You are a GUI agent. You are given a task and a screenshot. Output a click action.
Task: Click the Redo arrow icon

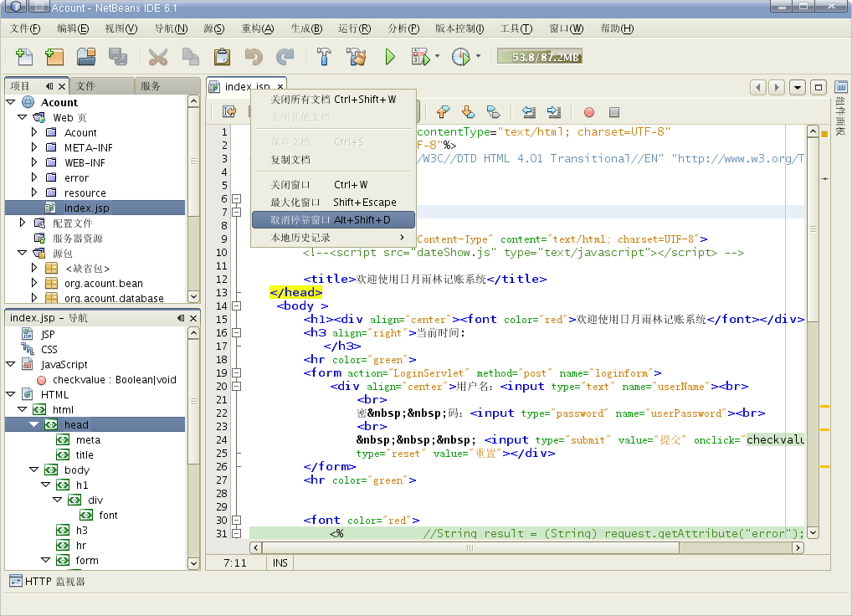point(285,56)
